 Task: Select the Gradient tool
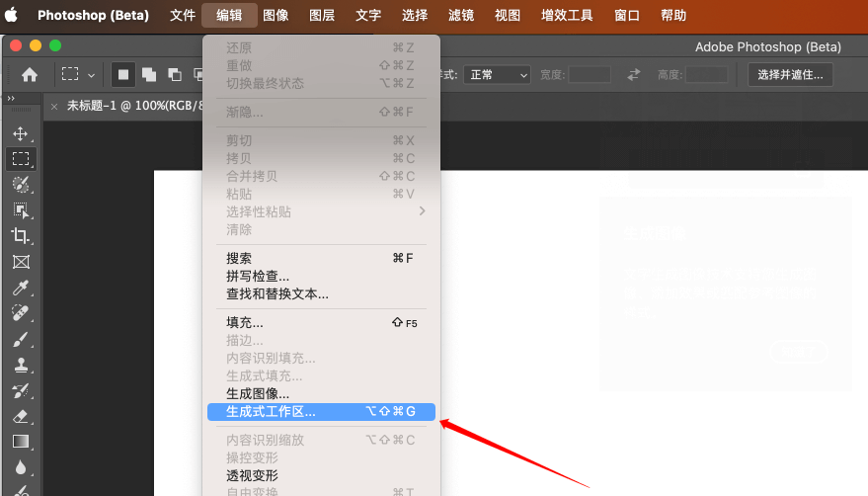(21, 442)
